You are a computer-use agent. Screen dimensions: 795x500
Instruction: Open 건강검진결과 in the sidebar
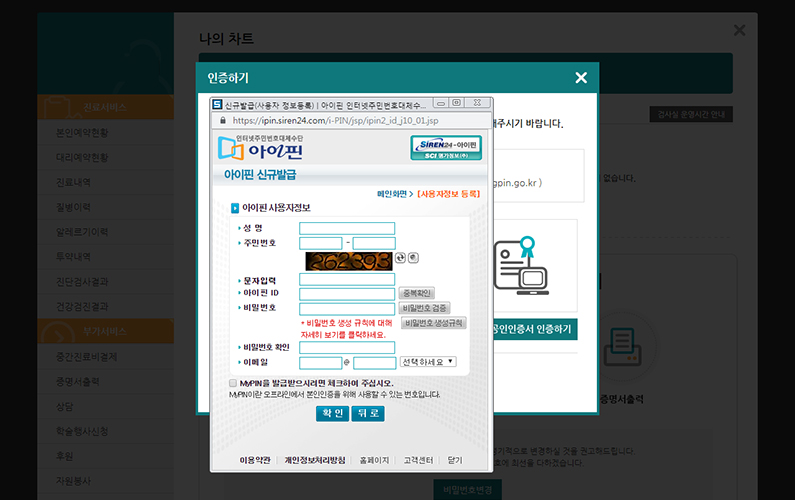click(x=105, y=306)
